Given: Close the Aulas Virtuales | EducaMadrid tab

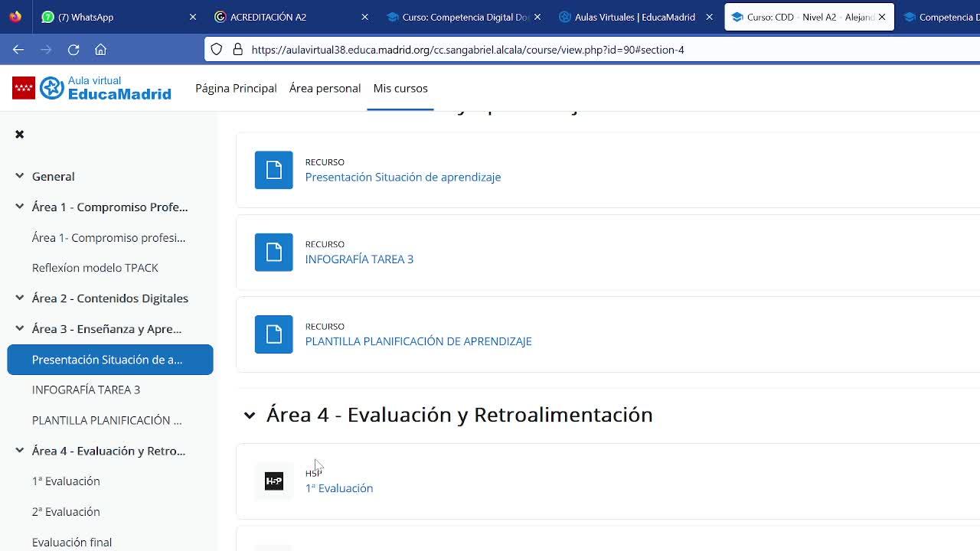Looking at the screenshot, I should (x=709, y=17).
